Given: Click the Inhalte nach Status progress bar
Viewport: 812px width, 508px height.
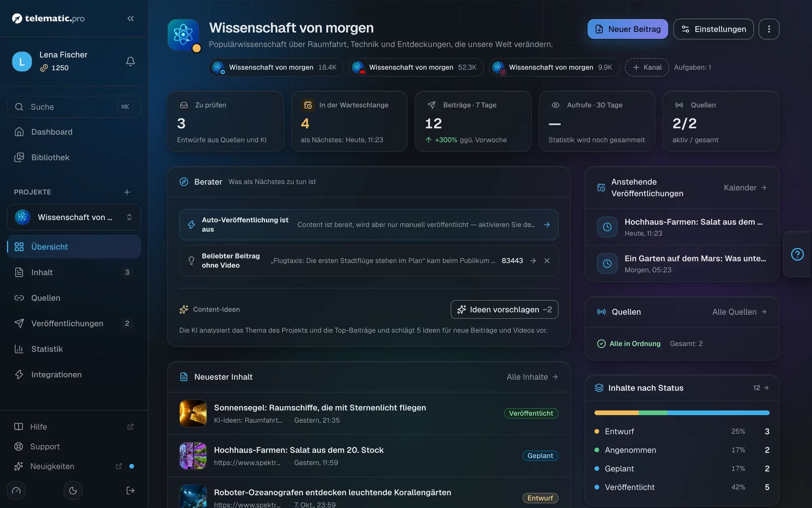Looking at the screenshot, I should click(x=682, y=413).
